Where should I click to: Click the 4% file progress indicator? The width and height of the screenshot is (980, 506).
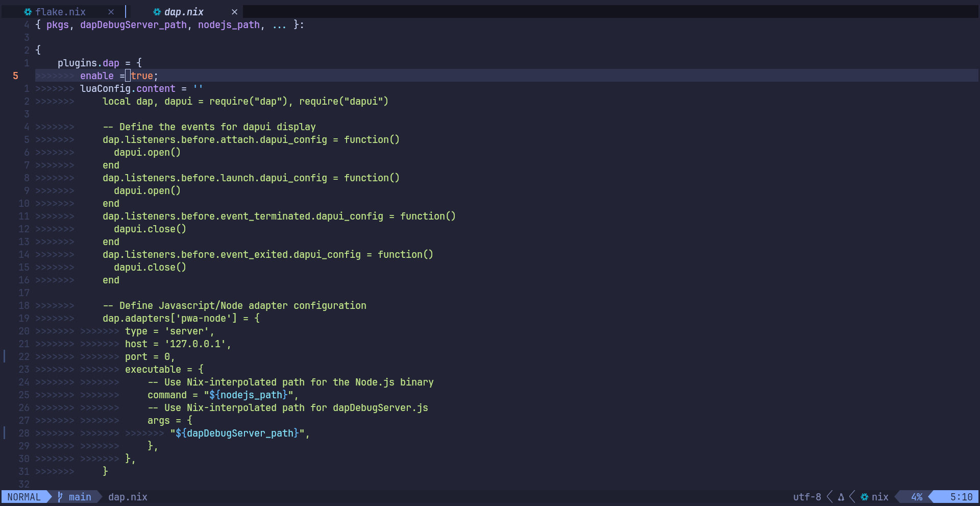click(x=917, y=497)
